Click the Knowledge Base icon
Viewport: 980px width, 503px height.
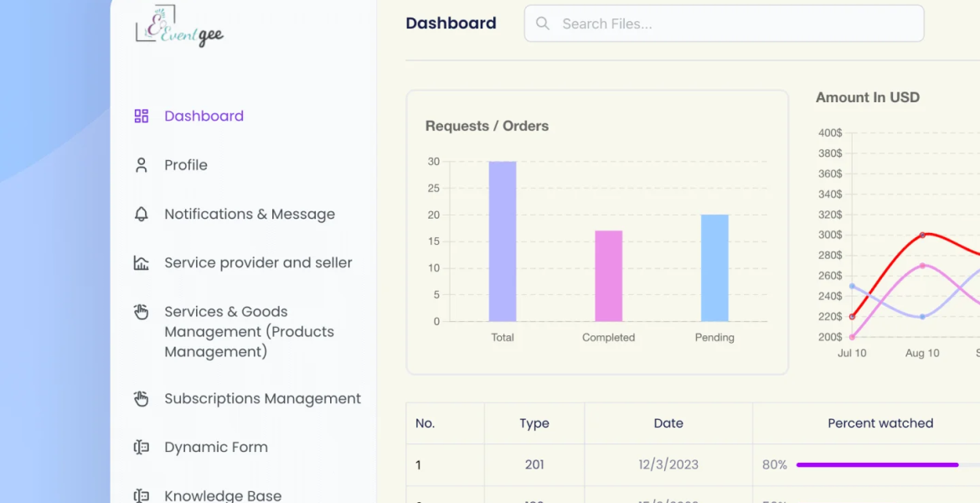coord(142,495)
